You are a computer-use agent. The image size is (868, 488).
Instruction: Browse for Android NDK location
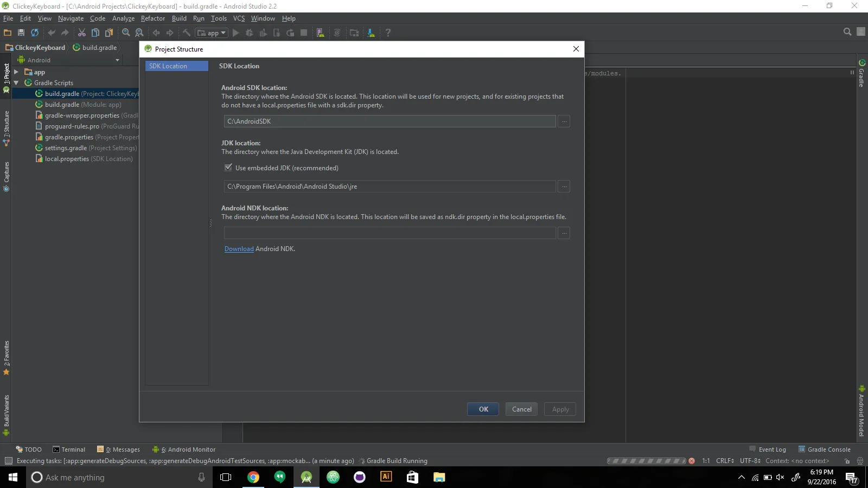coord(564,233)
